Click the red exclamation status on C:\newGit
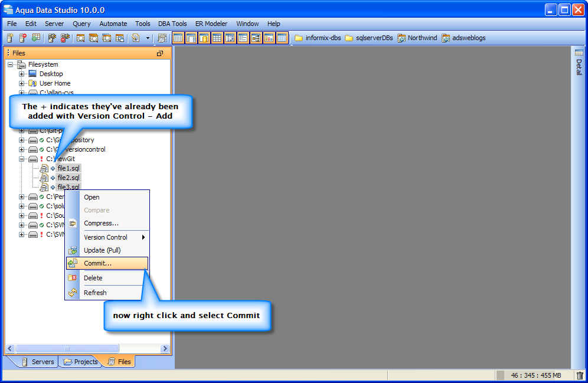This screenshot has height=383, width=588. (42, 159)
